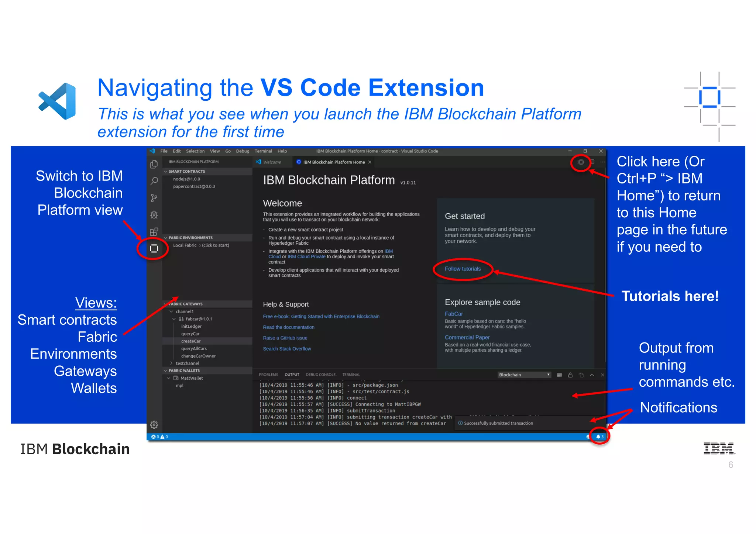Click Search Stack Overflow link
756x534 pixels.
287,348
